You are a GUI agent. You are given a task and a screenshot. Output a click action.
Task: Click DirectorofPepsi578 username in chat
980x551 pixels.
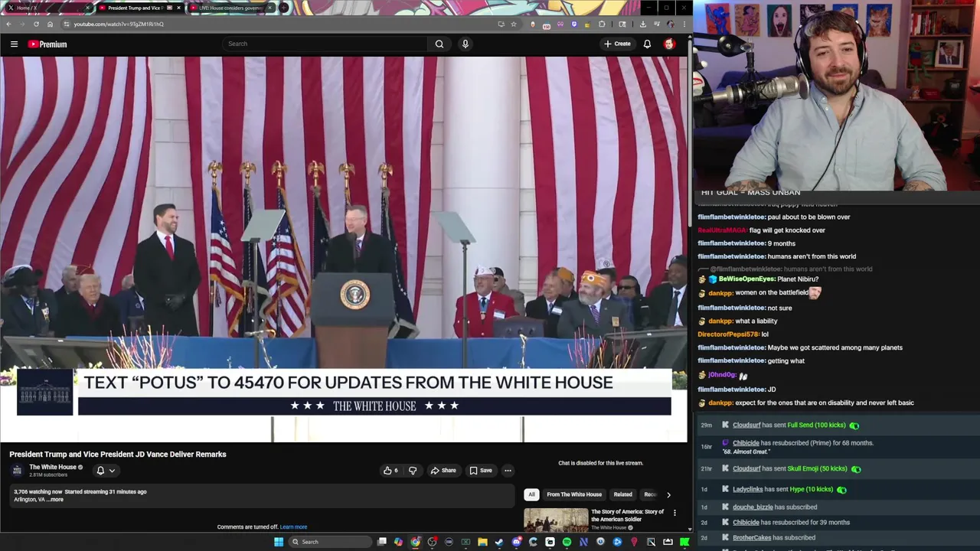(728, 334)
